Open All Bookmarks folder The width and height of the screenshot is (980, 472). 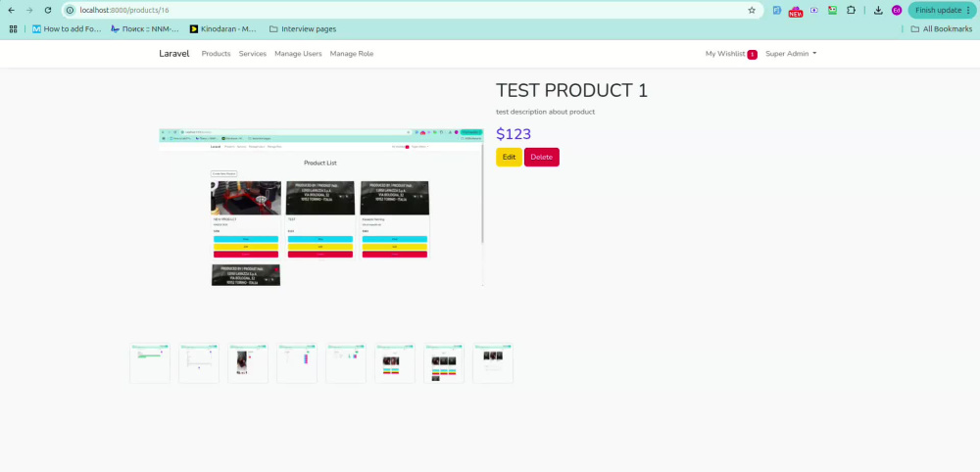[941, 28]
